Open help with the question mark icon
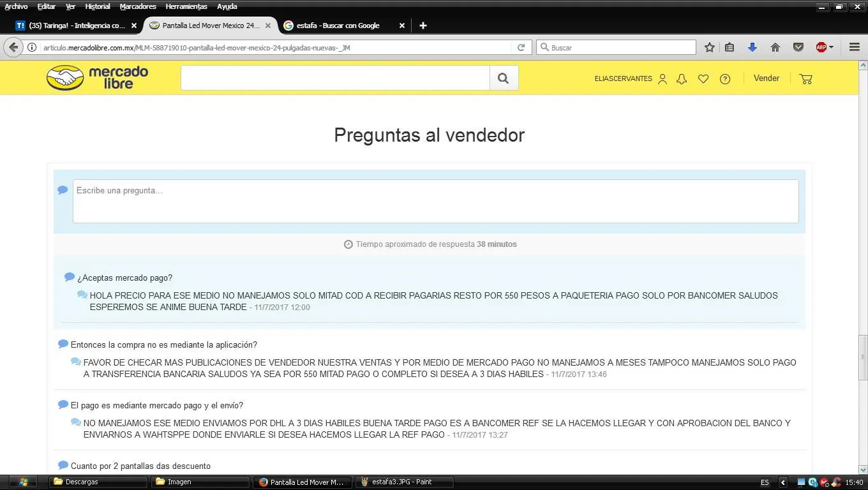Screen dimensions: 868x490 tap(725, 79)
